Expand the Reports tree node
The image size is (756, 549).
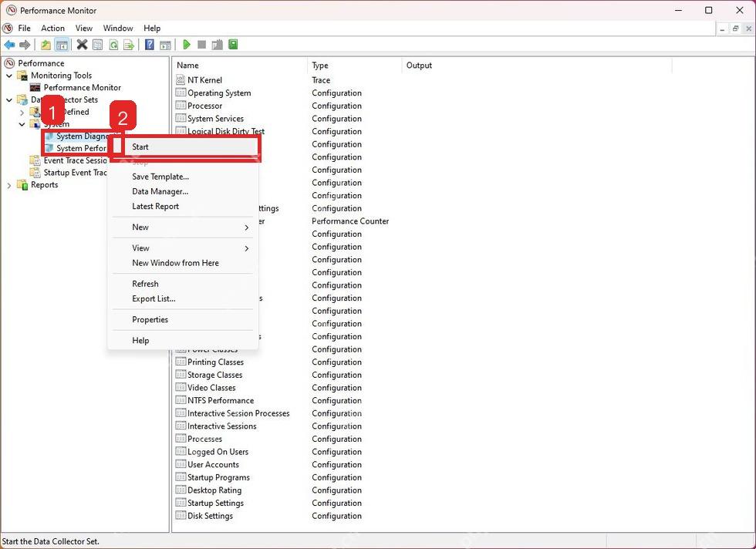click(x=9, y=185)
